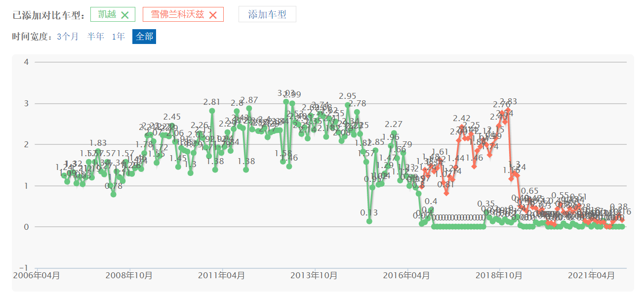Switch time range to 3个月

click(68, 37)
